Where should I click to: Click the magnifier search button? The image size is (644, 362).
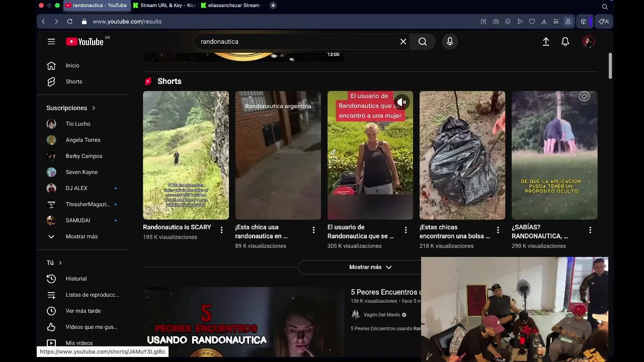tap(423, 42)
